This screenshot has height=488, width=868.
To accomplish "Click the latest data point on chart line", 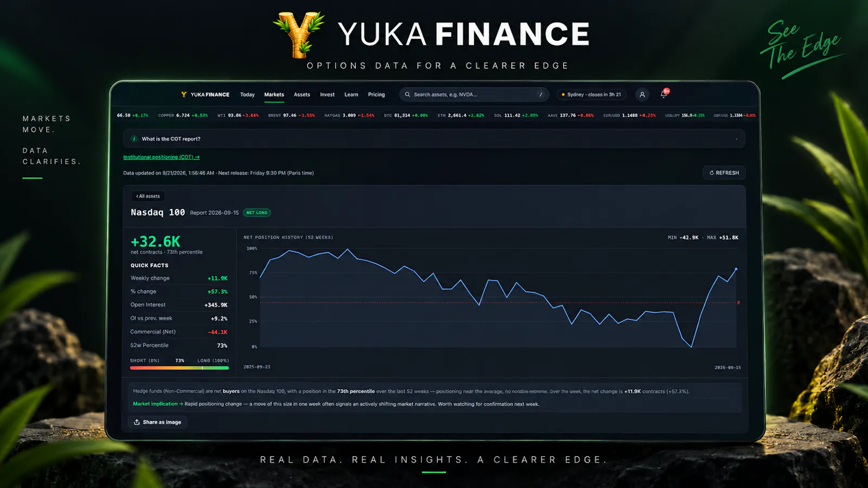I will click(x=736, y=269).
